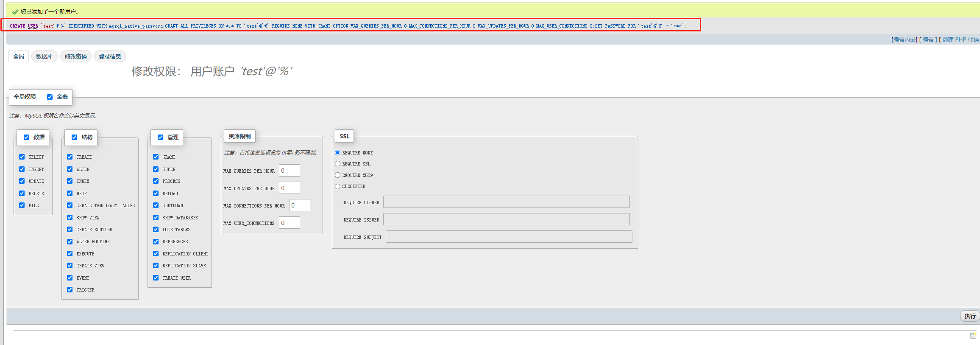
Task: Click the 'test'@'%' account heading text
Action: pos(267,71)
